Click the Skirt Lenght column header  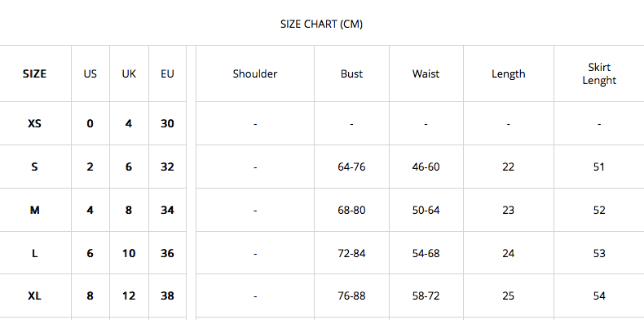(599, 73)
